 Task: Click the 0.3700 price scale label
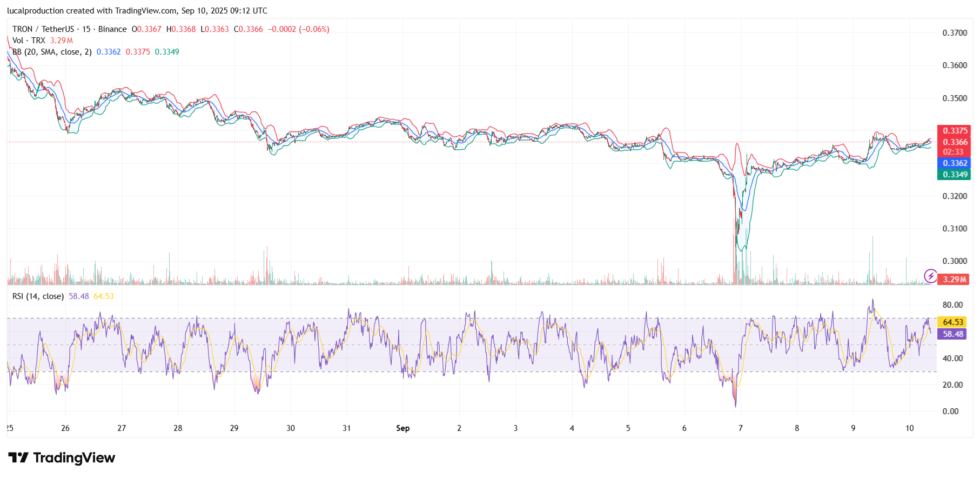coord(955,33)
